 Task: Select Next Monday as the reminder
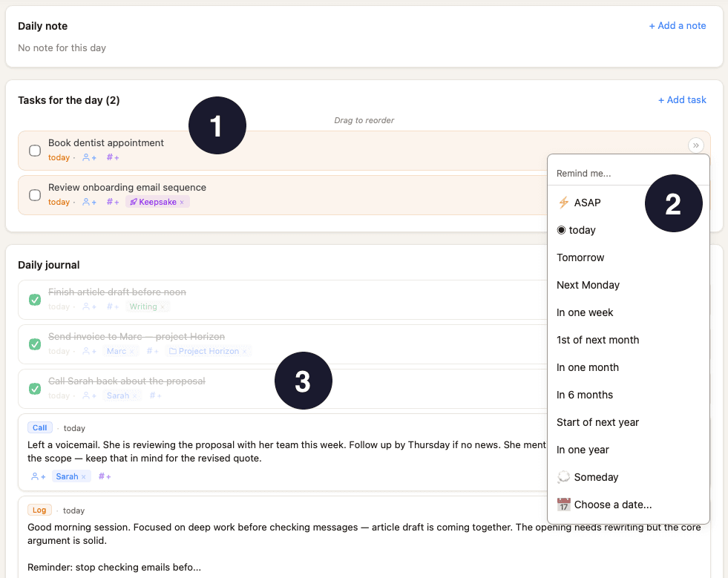coord(588,285)
